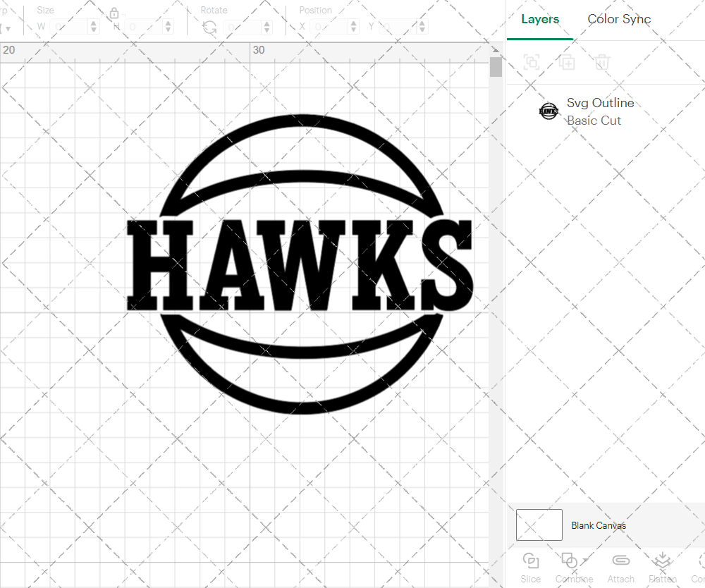The width and height of the screenshot is (705, 588).
Task: Duplicate the layer using the duplicate icon
Action: click(x=566, y=62)
